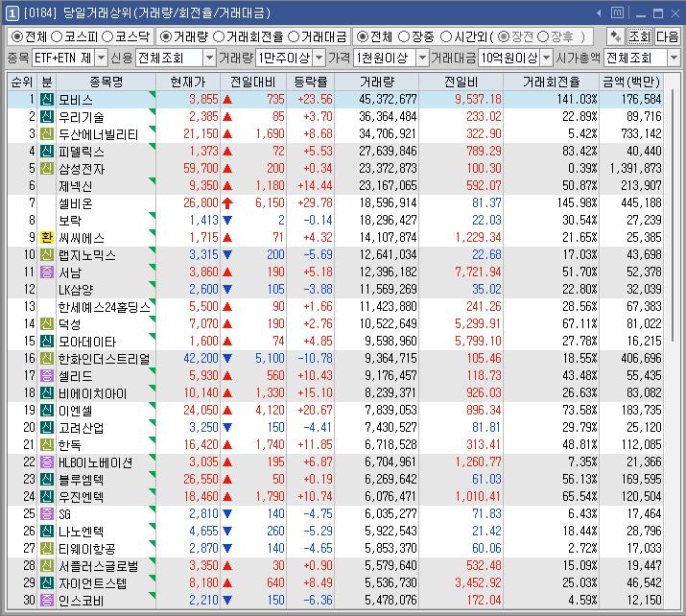Click the up triangle icon for 제넥신
The image size is (686, 616).
[227, 185]
